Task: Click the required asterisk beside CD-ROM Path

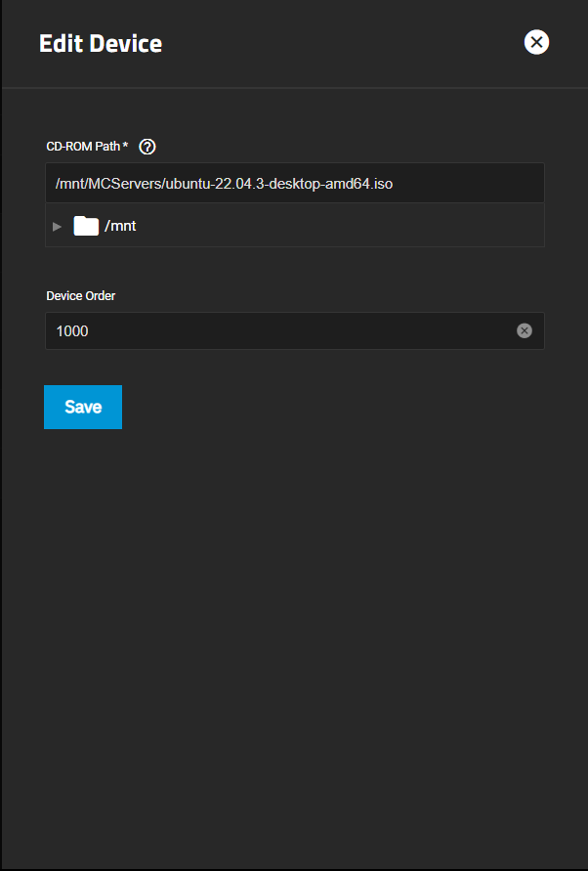Action: pyautogui.click(x=125, y=145)
